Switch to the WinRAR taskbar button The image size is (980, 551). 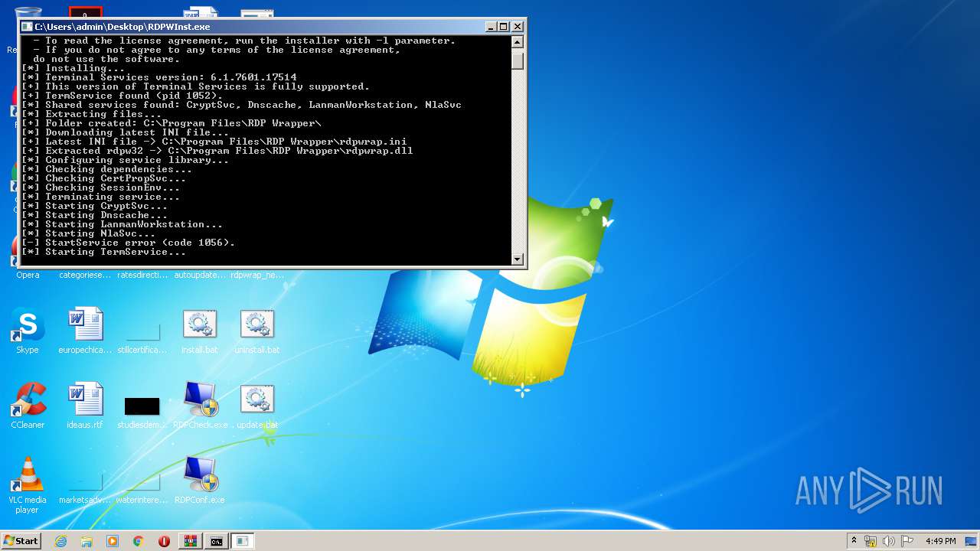pyautogui.click(x=191, y=541)
